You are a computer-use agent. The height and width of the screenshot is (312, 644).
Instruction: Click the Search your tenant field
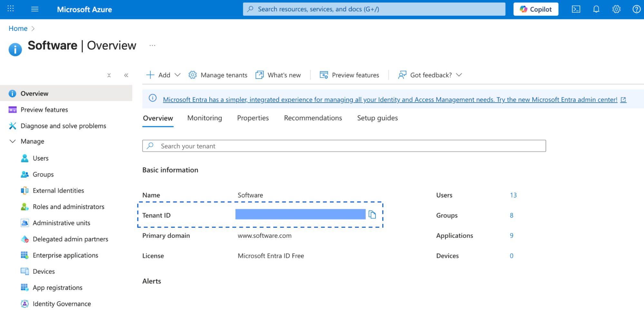[x=344, y=146]
